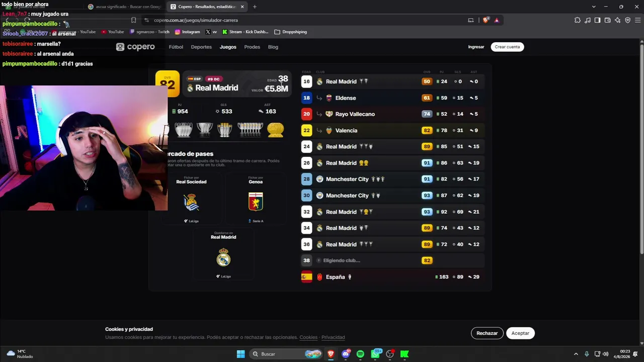
Task: Click the Eldense career row at age 18
Action: click(x=392, y=98)
